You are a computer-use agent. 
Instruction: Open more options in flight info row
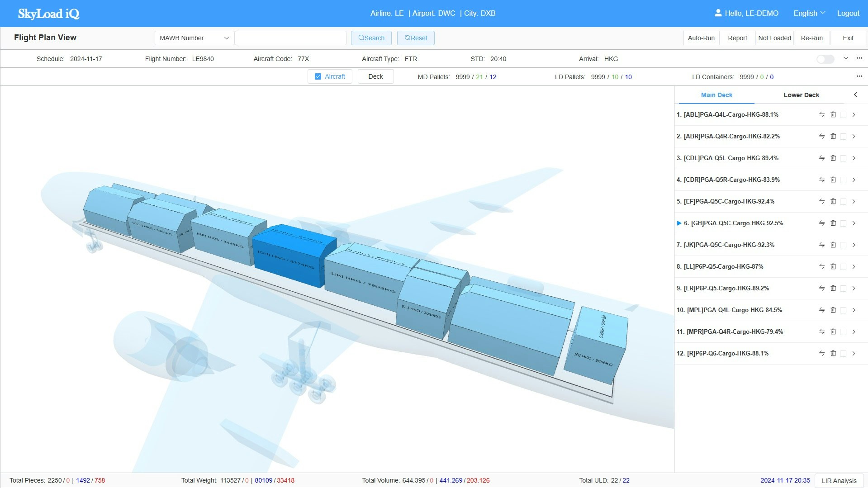pos(859,58)
